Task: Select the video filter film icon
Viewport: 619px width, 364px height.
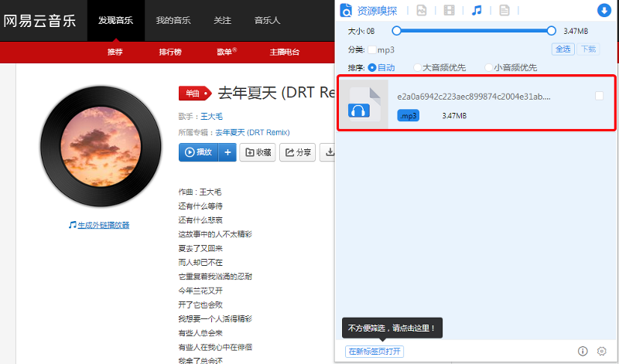Action: click(450, 10)
